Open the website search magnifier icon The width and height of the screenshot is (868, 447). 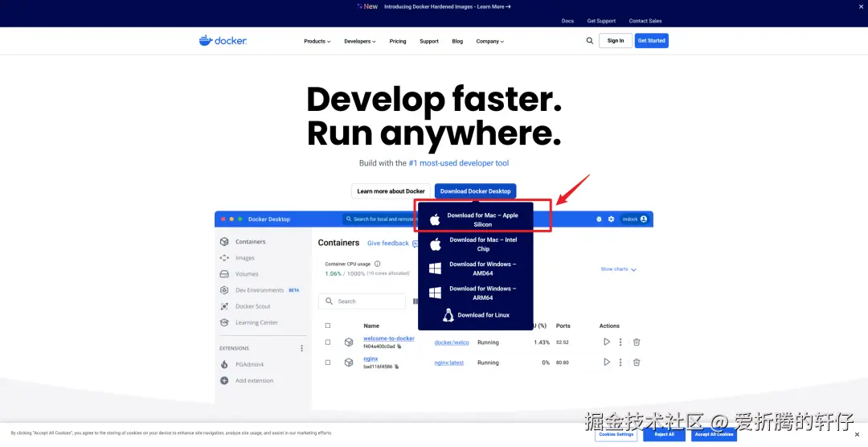click(590, 41)
